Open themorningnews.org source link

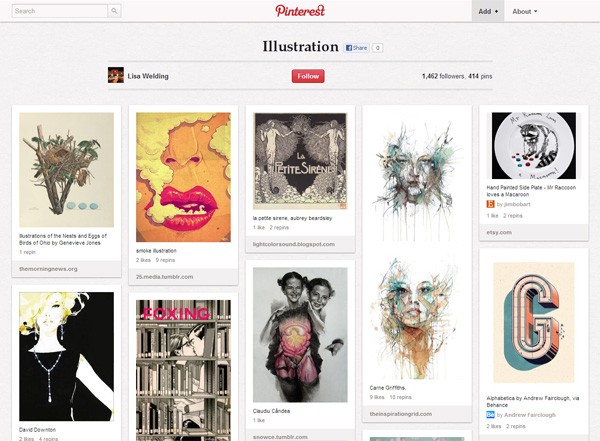click(48, 269)
